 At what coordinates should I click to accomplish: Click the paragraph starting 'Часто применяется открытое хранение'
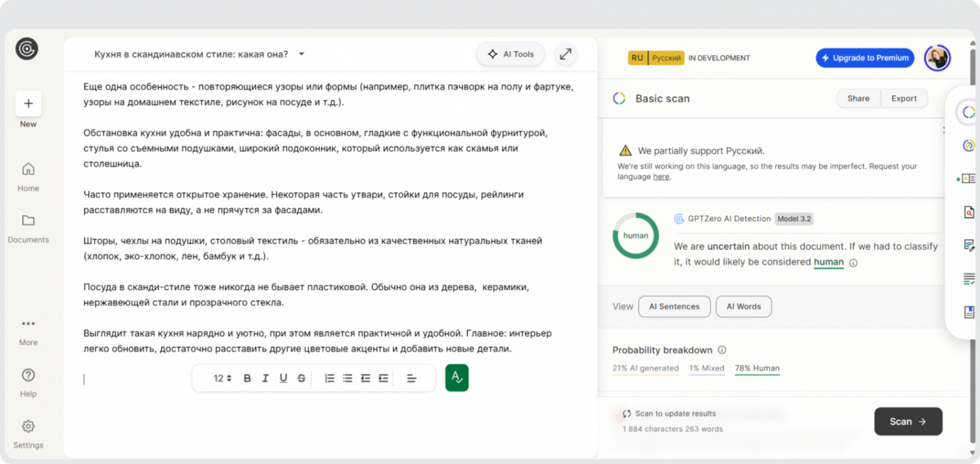tap(304, 202)
